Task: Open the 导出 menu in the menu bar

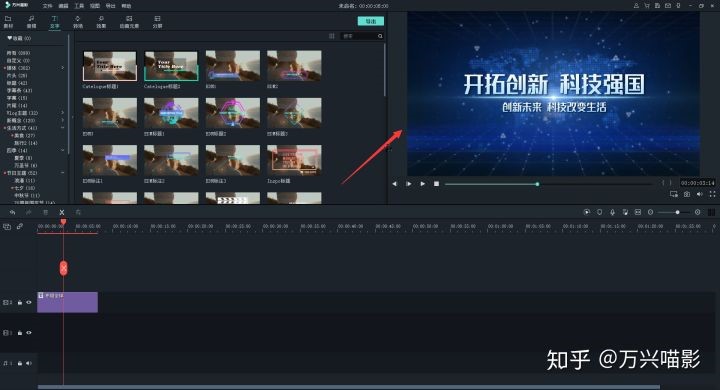Action: (x=110, y=6)
